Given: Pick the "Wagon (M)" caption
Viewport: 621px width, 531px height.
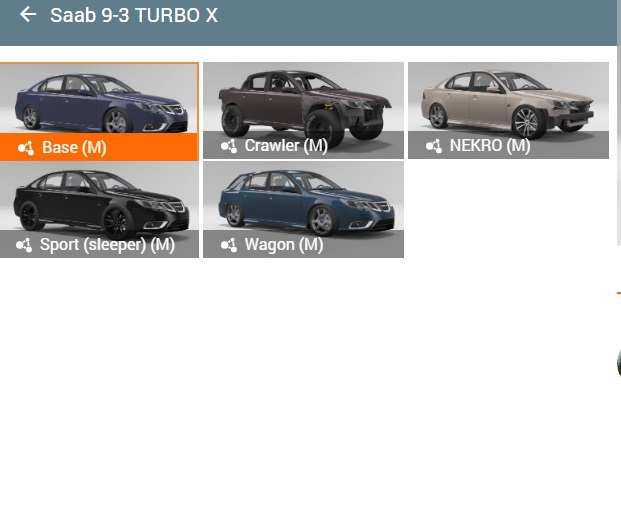Looking at the screenshot, I should (x=284, y=245).
